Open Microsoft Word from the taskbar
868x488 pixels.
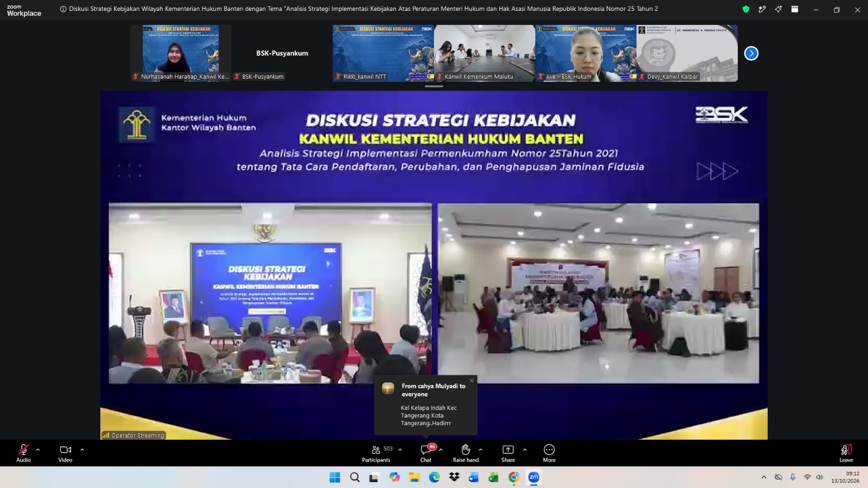(474, 477)
